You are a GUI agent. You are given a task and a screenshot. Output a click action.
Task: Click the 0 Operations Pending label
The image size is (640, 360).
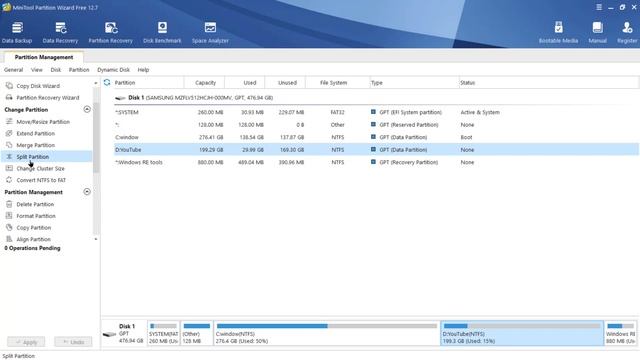click(32, 248)
